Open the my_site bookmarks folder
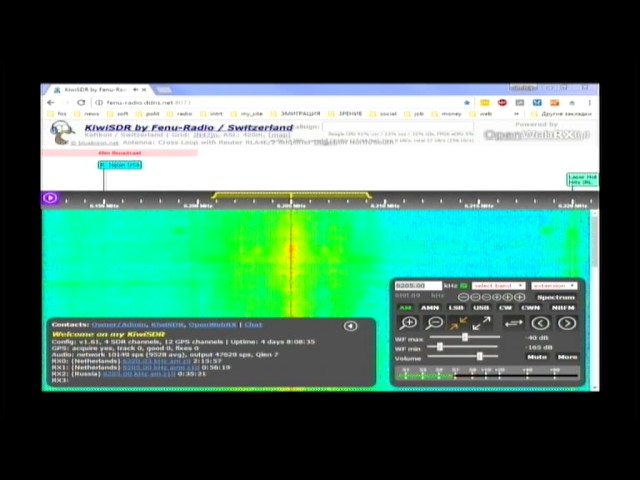The height and width of the screenshot is (480, 640). [247, 114]
